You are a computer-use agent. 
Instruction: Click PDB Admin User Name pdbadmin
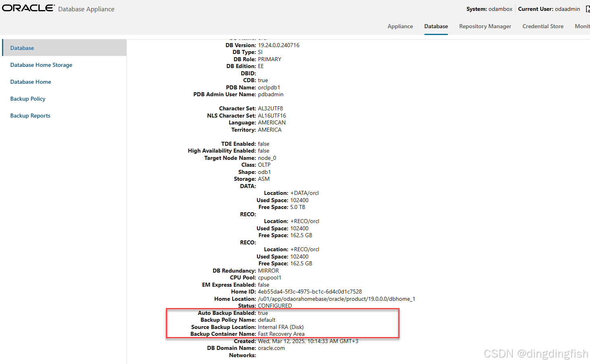pos(271,94)
